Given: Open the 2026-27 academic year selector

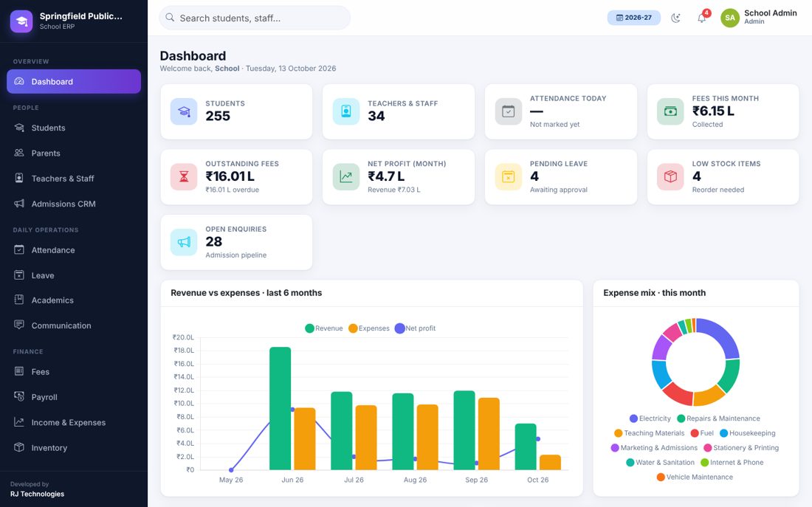Looking at the screenshot, I should click(x=634, y=18).
